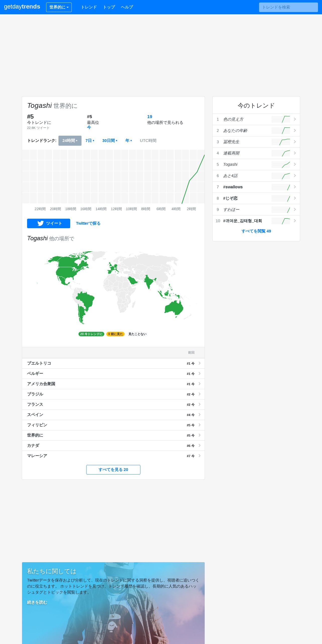Open the フランス row chevron
322x644 pixels.
[200, 405]
